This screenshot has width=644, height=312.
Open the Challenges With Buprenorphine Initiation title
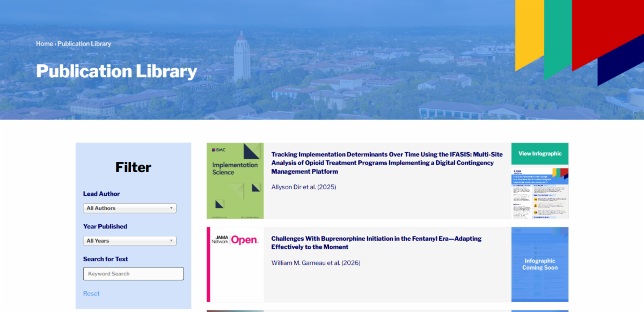click(376, 243)
